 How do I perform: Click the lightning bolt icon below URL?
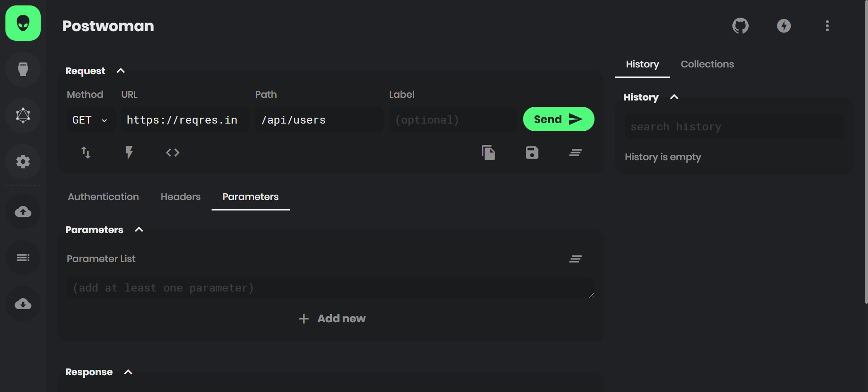point(129,153)
